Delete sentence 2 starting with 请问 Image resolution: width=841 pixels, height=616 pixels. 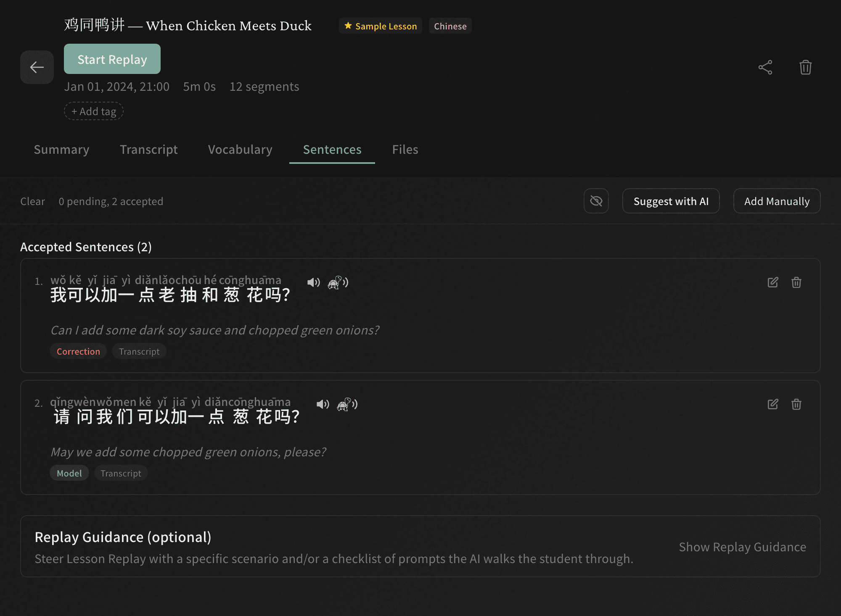796,404
